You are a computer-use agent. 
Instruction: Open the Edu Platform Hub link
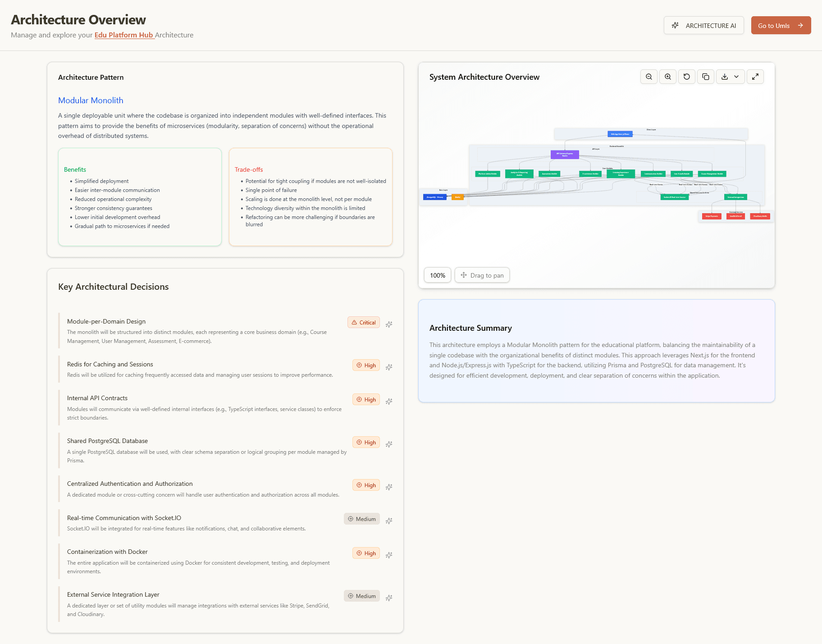coord(124,35)
